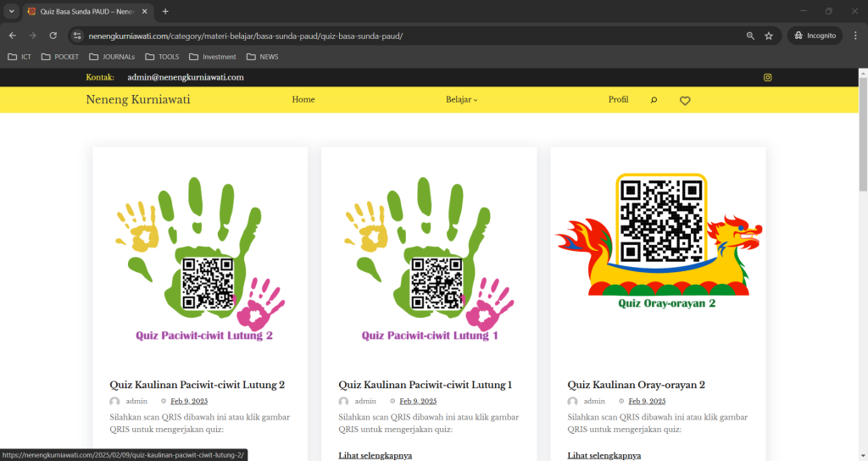This screenshot has height=461, width=868.
Task: Click admin author avatar on Paciwit-ciwit Lutung 2
Action: pyautogui.click(x=114, y=401)
